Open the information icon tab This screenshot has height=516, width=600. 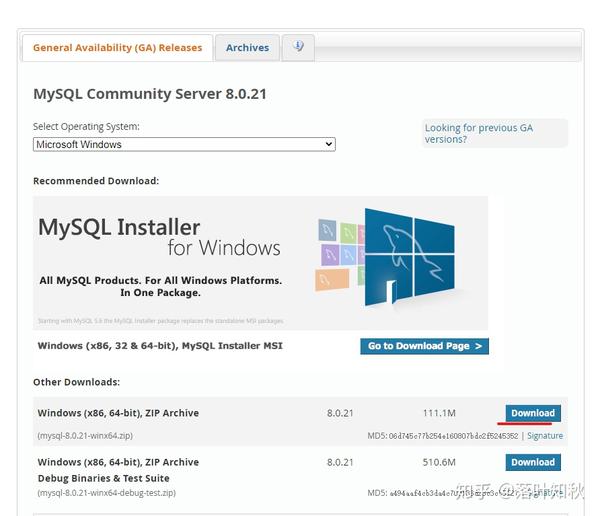298,47
